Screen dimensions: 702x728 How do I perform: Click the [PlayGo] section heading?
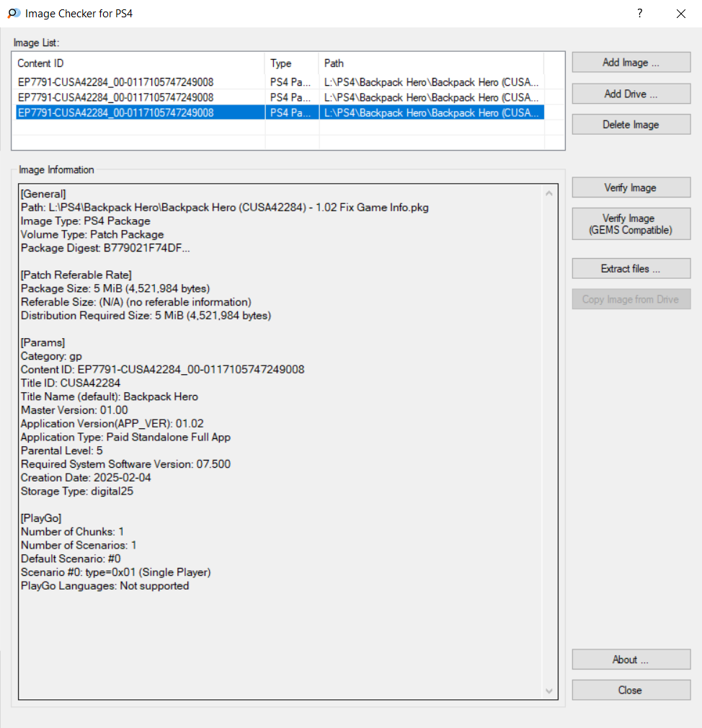(41, 518)
